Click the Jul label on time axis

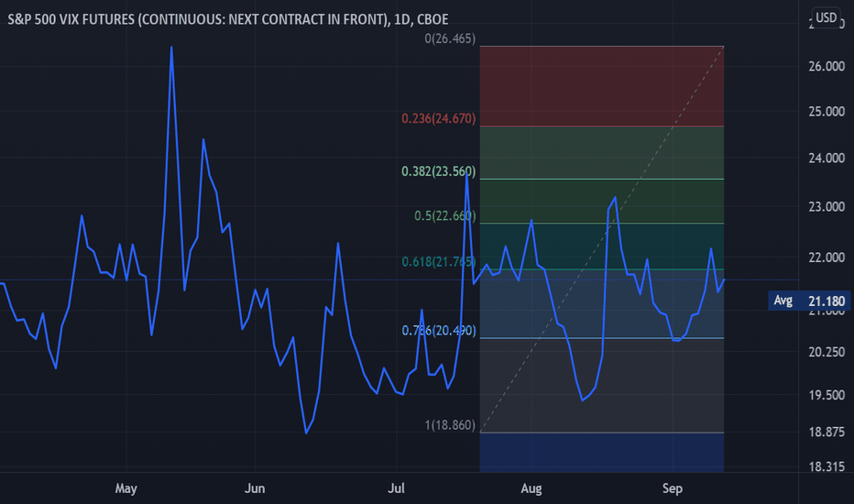[396, 488]
